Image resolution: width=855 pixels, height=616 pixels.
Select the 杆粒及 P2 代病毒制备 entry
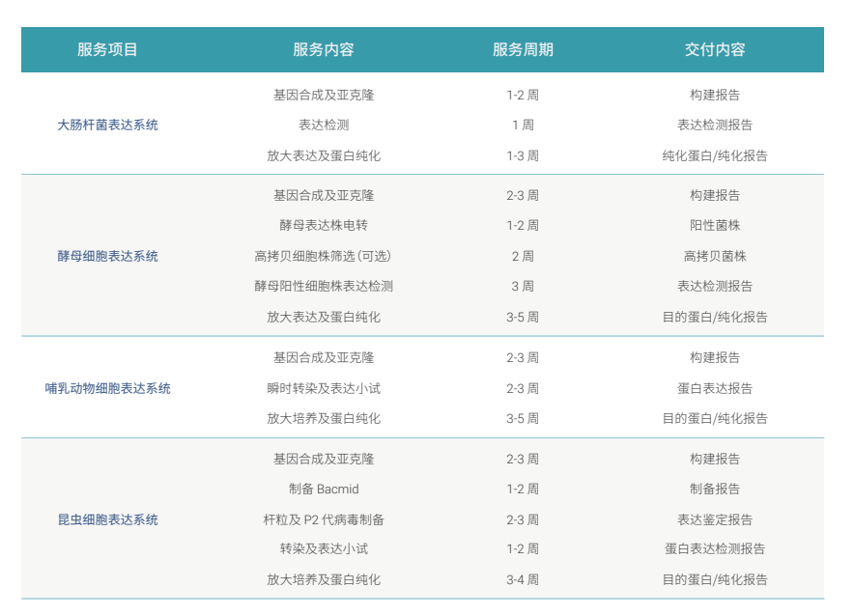point(323,519)
